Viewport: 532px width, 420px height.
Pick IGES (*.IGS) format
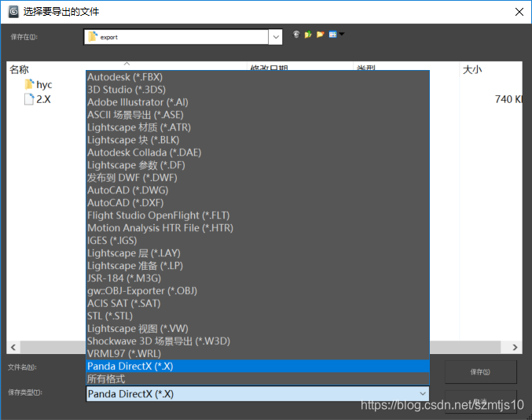point(258,241)
